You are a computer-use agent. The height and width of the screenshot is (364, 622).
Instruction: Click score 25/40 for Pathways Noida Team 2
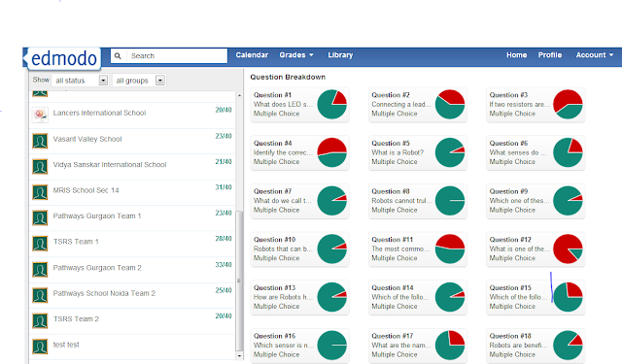click(x=224, y=290)
